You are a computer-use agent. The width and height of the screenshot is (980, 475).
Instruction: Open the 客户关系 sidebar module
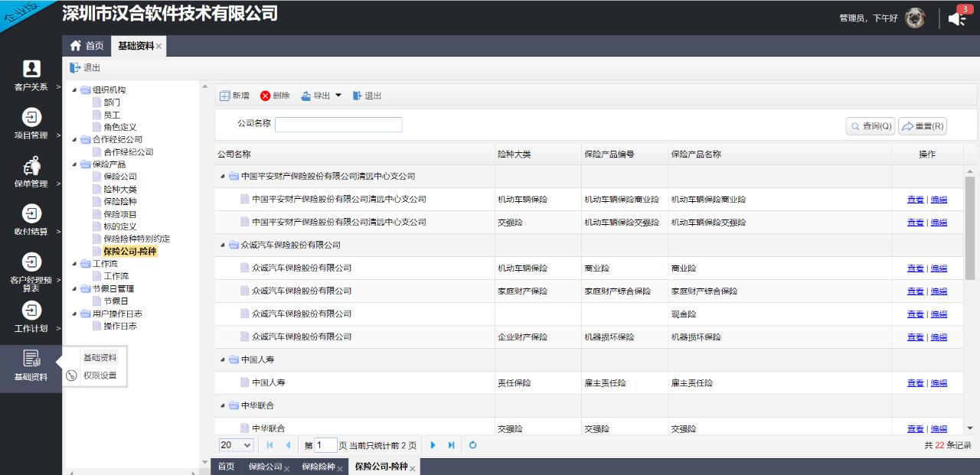31,76
